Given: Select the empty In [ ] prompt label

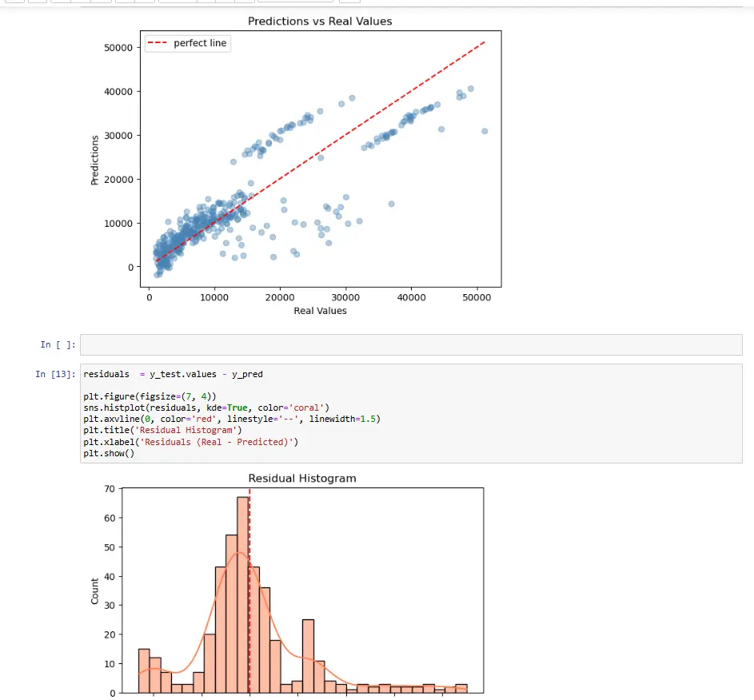Looking at the screenshot, I should click(x=58, y=344).
